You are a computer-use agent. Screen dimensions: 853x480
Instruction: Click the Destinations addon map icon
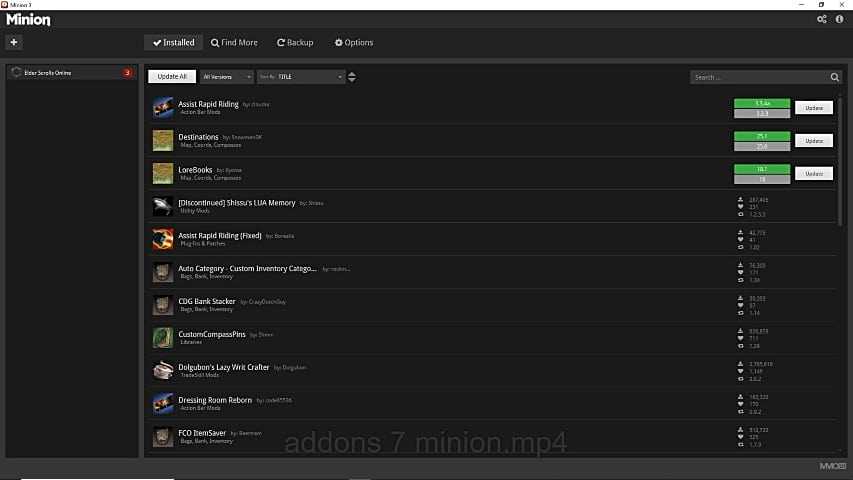162,141
